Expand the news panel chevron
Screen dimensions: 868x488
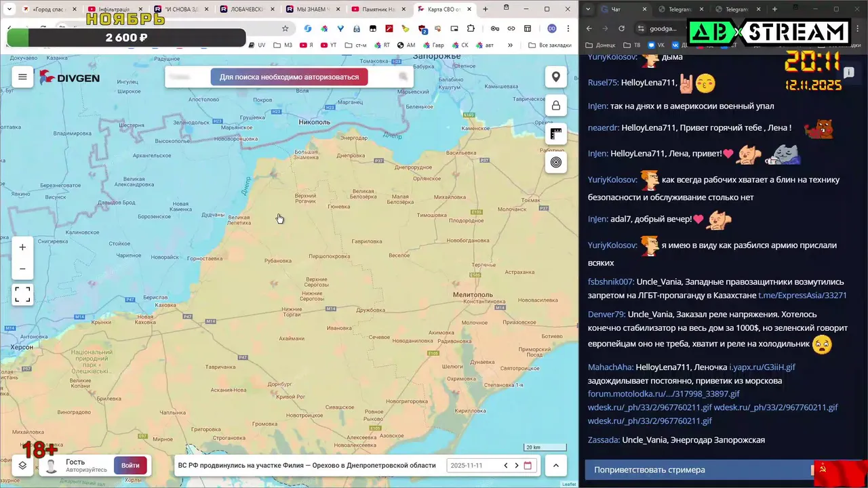pyautogui.click(x=555, y=466)
